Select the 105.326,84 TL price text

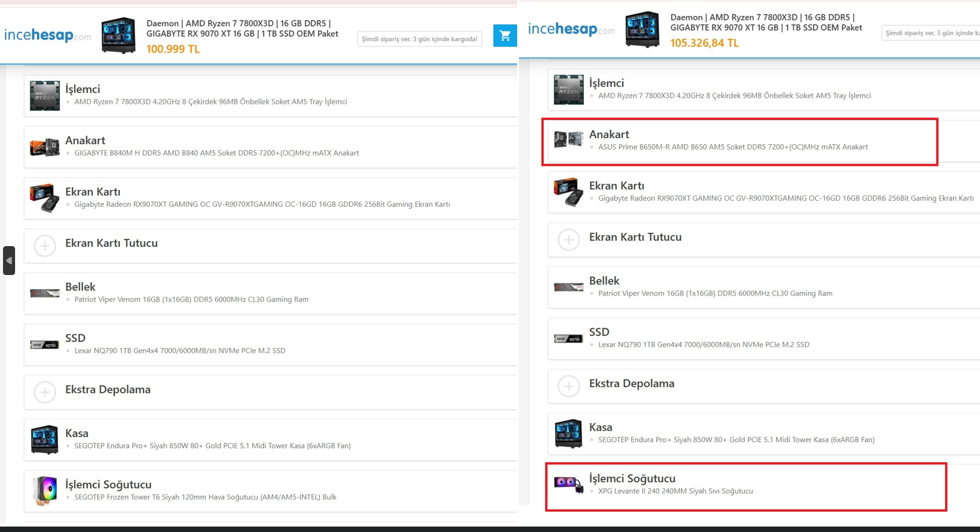pyautogui.click(x=704, y=43)
